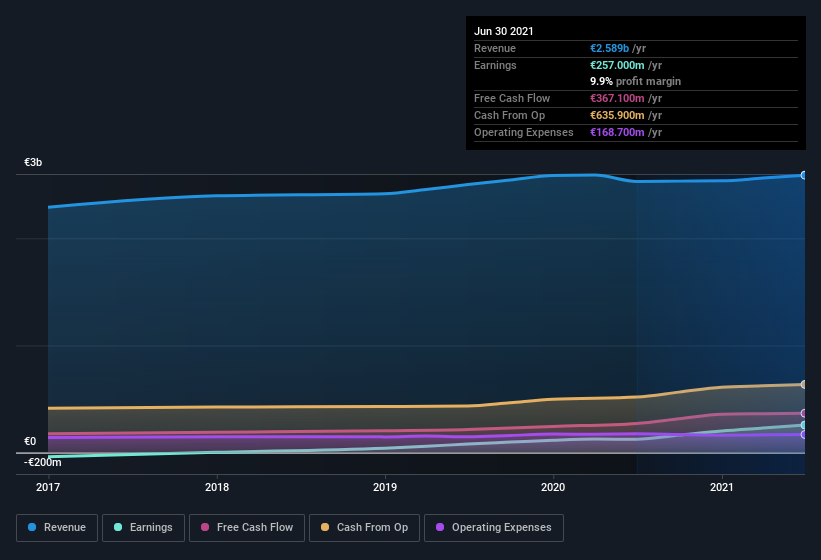The width and height of the screenshot is (821, 560).
Task: Click the Free Cash Flow tooltip label
Action: point(512,98)
